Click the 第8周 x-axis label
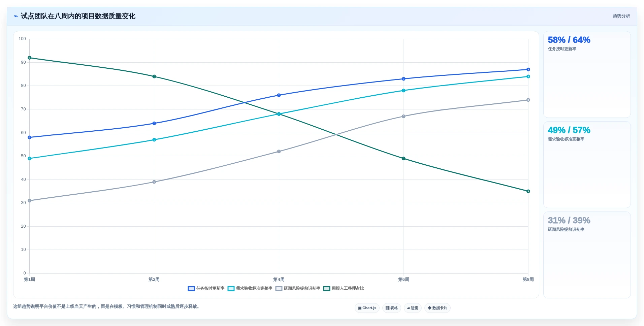The image size is (644, 326). point(528,280)
